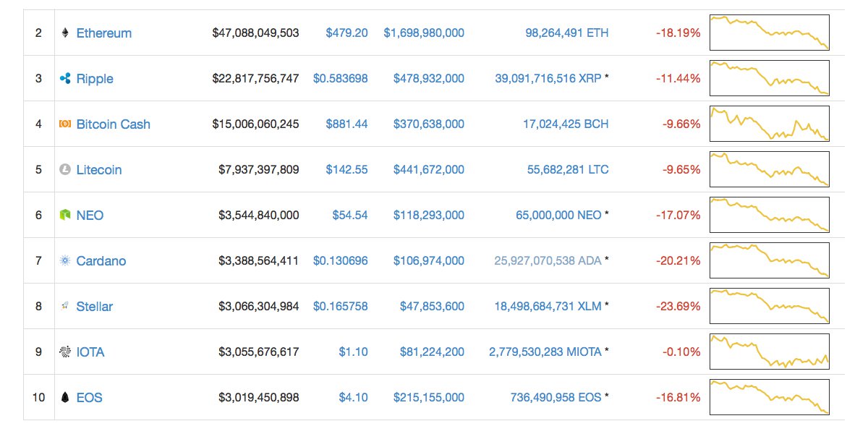Click the Ripple coin logo icon

[x=64, y=78]
